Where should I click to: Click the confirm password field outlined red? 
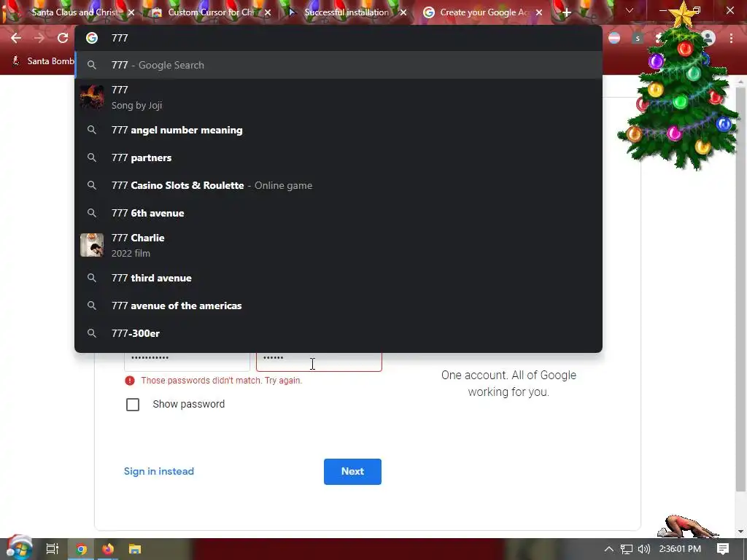coord(319,361)
